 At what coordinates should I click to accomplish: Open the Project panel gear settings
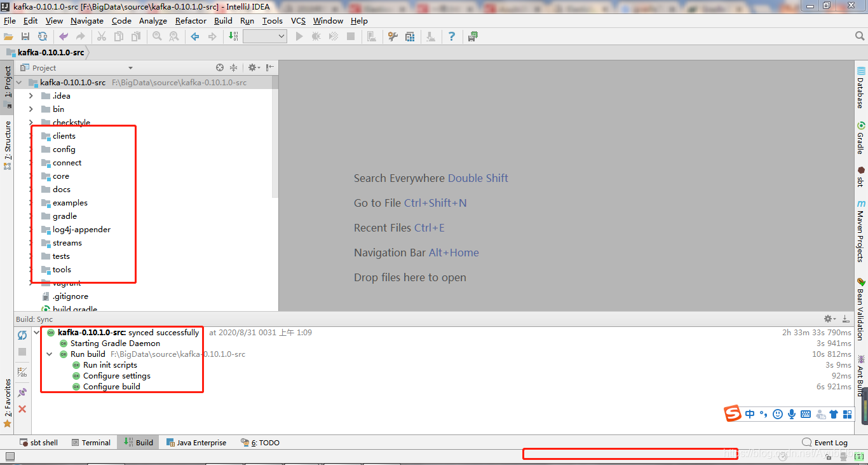pyautogui.click(x=254, y=67)
